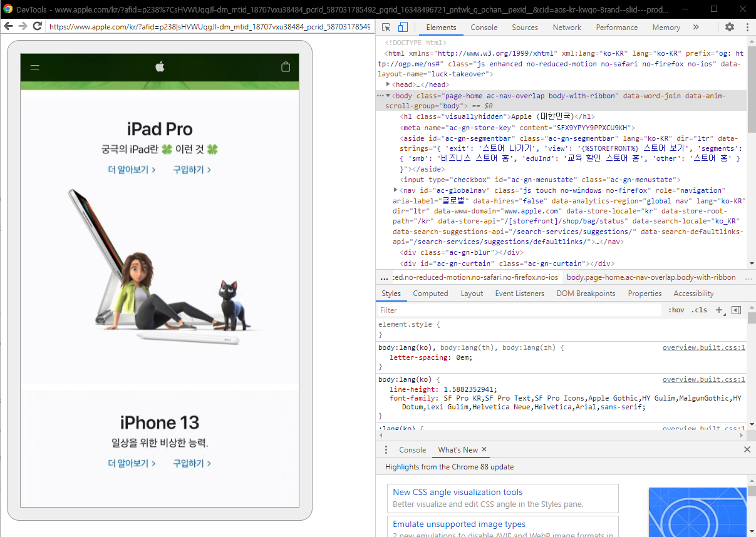The height and width of the screenshot is (537, 756).
Task: Click the iPhone 13 구입하기 link
Action: coord(192,463)
